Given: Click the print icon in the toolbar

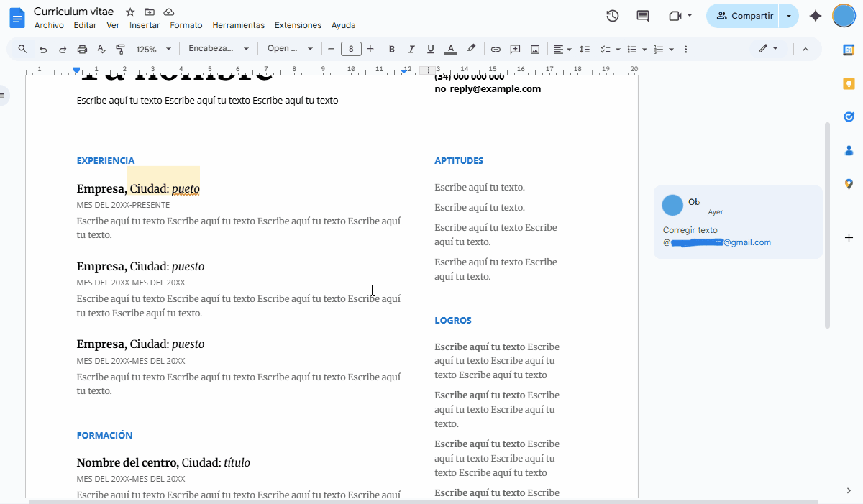Looking at the screenshot, I should 82,49.
